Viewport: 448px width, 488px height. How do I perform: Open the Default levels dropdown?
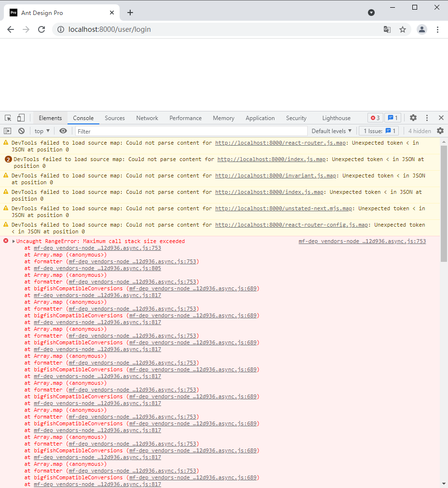point(332,131)
